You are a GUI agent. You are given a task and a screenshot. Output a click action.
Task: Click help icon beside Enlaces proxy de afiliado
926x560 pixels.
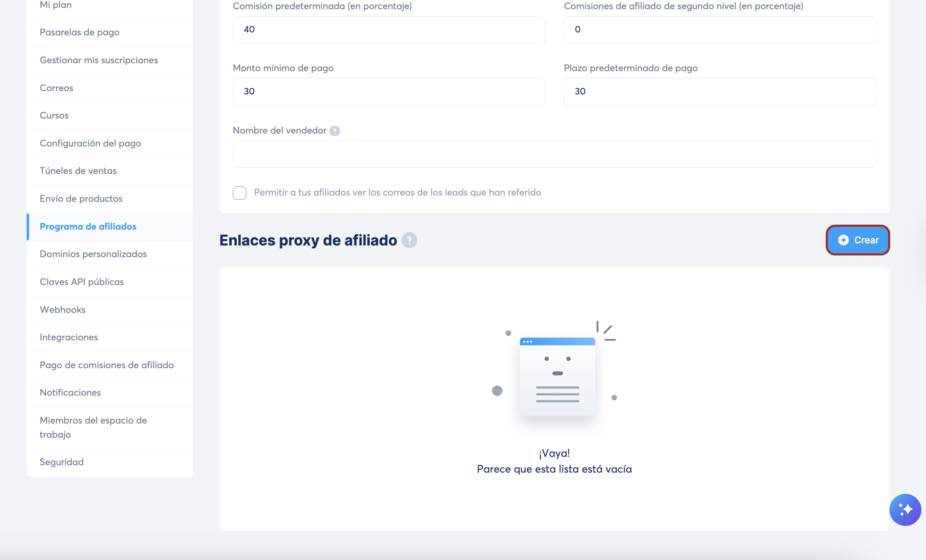409,240
